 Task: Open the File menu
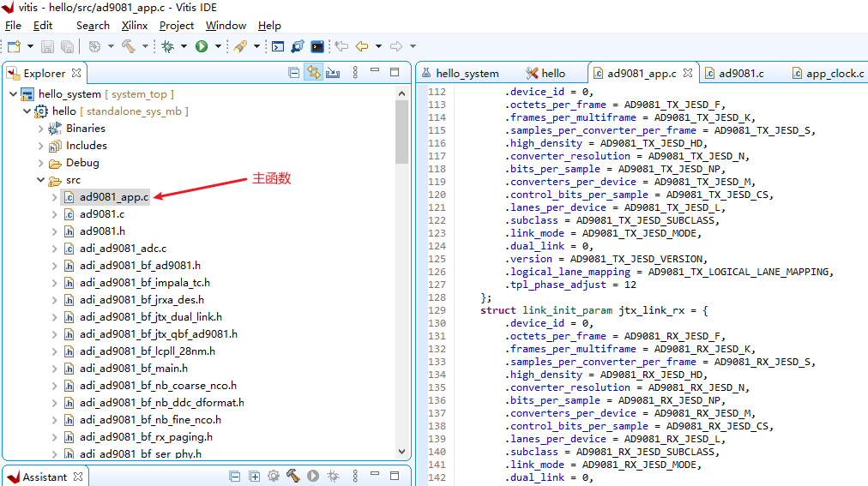pos(13,26)
